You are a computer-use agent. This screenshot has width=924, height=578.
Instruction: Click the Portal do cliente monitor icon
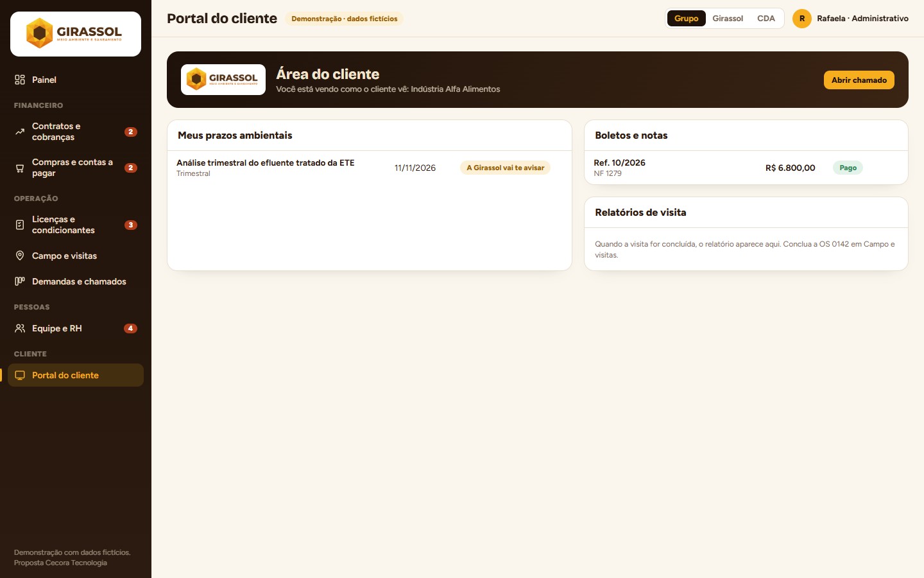(20, 375)
